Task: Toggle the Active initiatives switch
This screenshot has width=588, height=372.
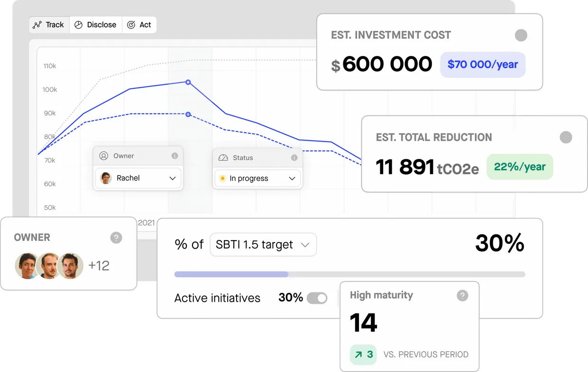Action: click(x=318, y=298)
